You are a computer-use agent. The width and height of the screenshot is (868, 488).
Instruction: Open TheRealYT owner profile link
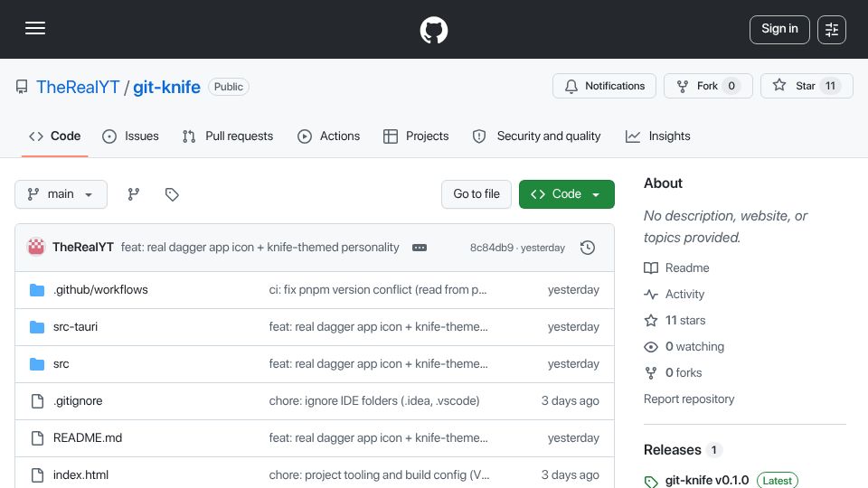click(78, 87)
